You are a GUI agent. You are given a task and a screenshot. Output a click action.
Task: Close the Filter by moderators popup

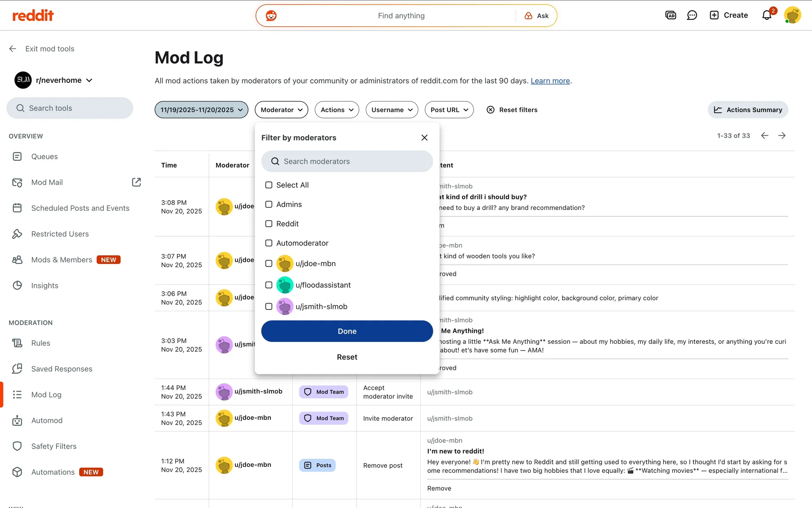pos(424,138)
